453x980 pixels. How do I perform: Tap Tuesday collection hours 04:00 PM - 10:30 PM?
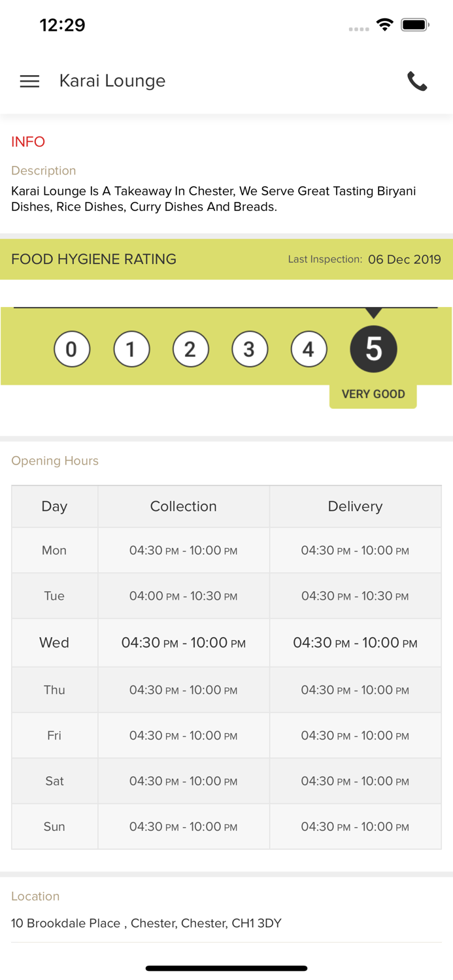(x=183, y=596)
